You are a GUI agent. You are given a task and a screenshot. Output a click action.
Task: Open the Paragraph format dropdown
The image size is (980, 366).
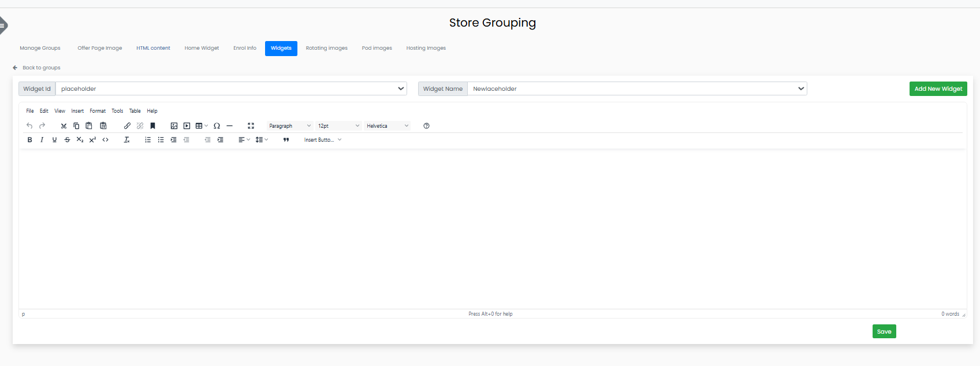[289, 126]
